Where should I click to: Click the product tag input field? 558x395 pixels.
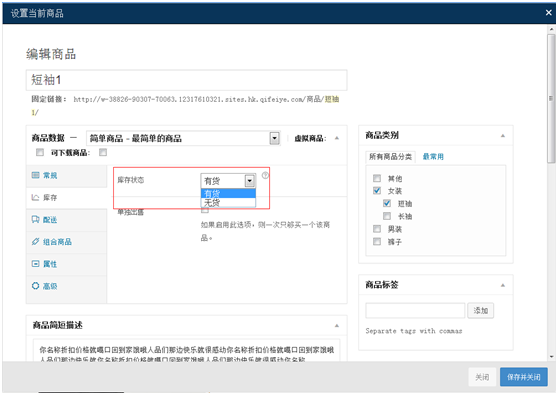415,311
